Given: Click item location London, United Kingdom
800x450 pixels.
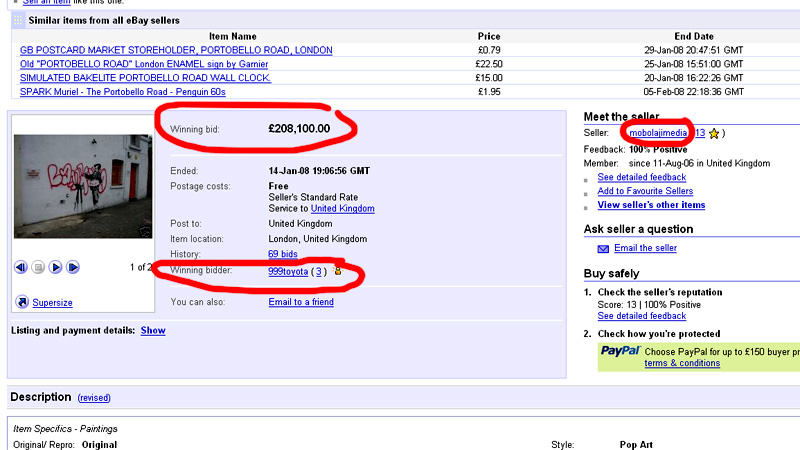Looking at the screenshot, I should (x=318, y=239).
